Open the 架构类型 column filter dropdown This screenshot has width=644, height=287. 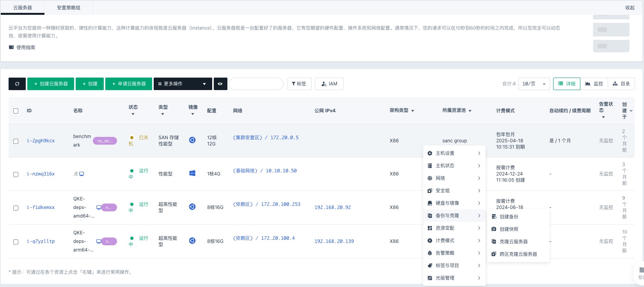413,111
